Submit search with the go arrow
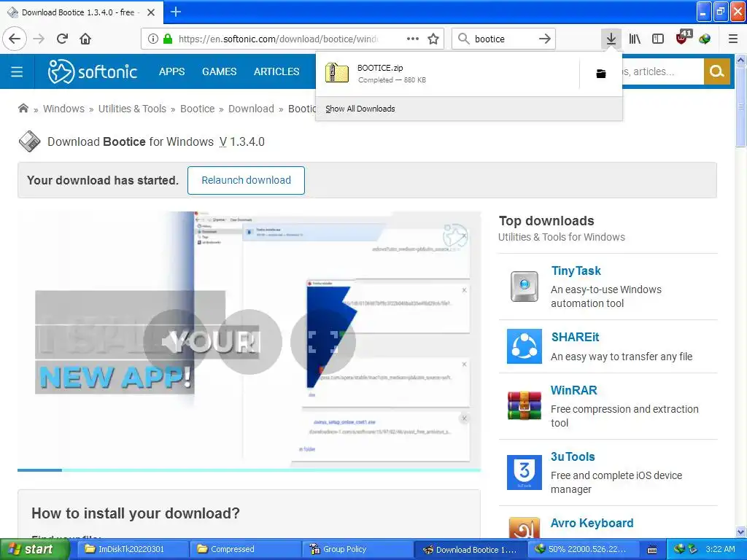The width and height of the screenshot is (747, 560). (x=544, y=39)
